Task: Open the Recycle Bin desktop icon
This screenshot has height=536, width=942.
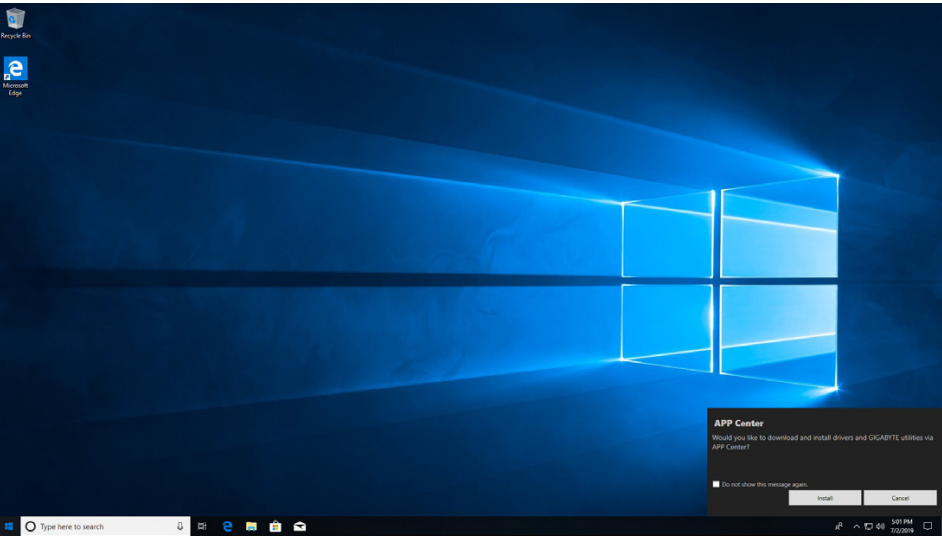Action: pyautogui.click(x=15, y=20)
